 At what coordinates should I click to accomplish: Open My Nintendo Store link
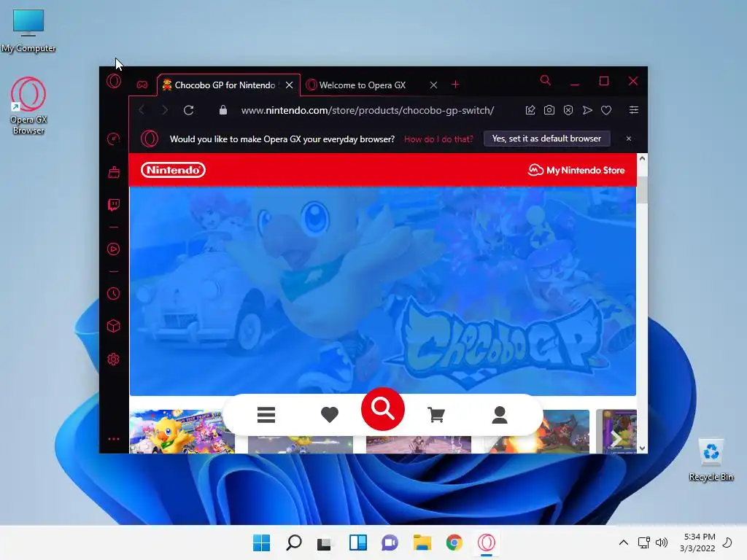[x=576, y=170]
